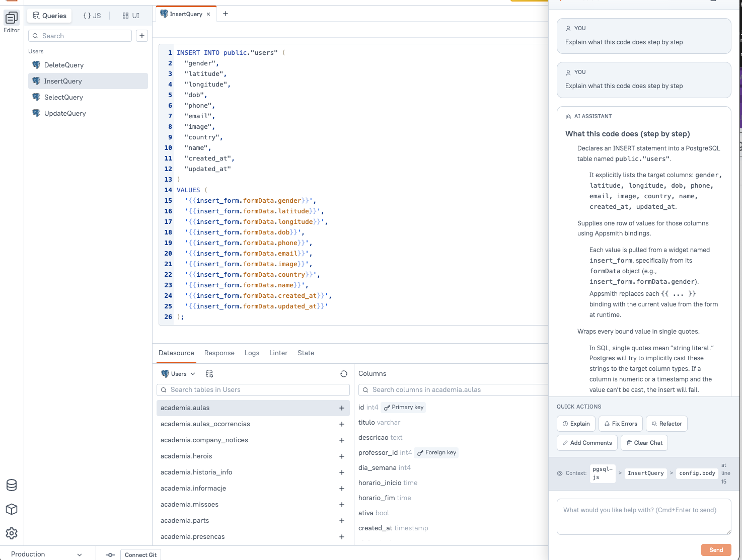
Task: Open the Production environment dropdown
Action: [x=46, y=554]
